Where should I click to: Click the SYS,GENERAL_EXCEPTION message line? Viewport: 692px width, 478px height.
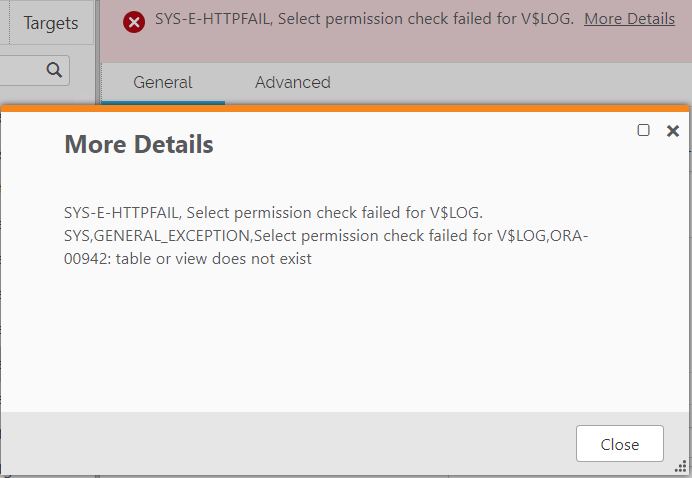333,235
